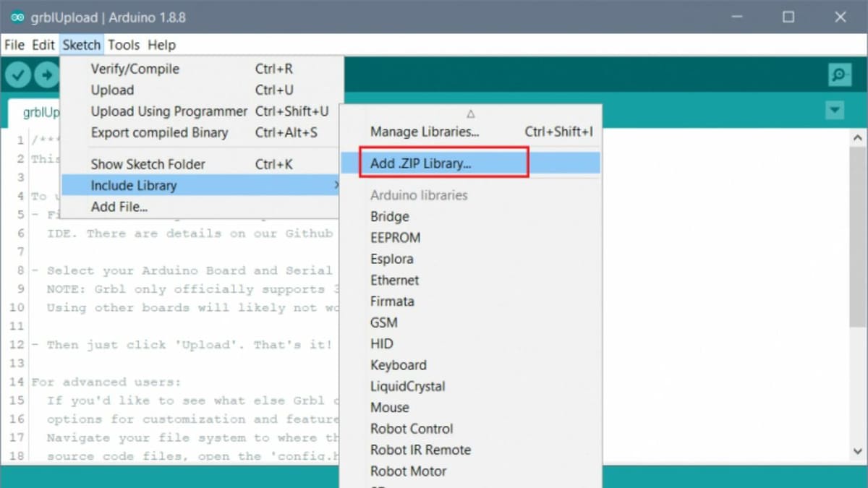Include the Ethernet library
The height and width of the screenshot is (488, 868).
tap(471, 280)
